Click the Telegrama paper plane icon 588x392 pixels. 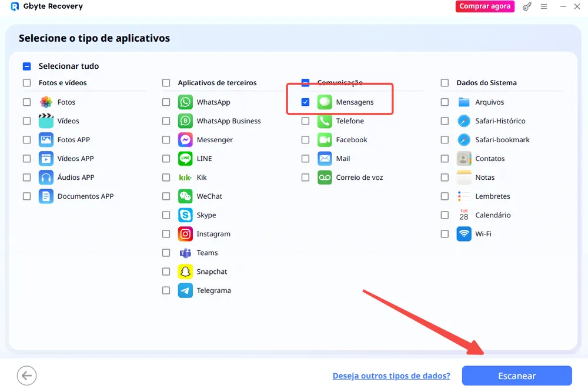(185, 290)
